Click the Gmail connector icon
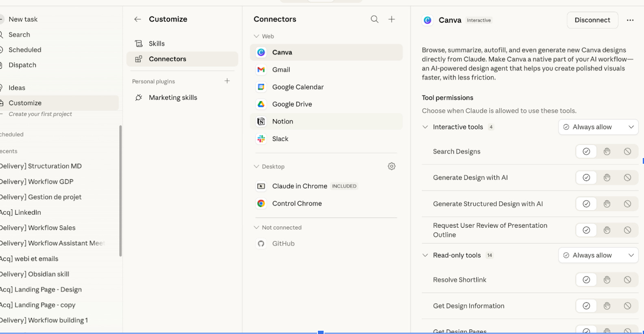 [261, 70]
